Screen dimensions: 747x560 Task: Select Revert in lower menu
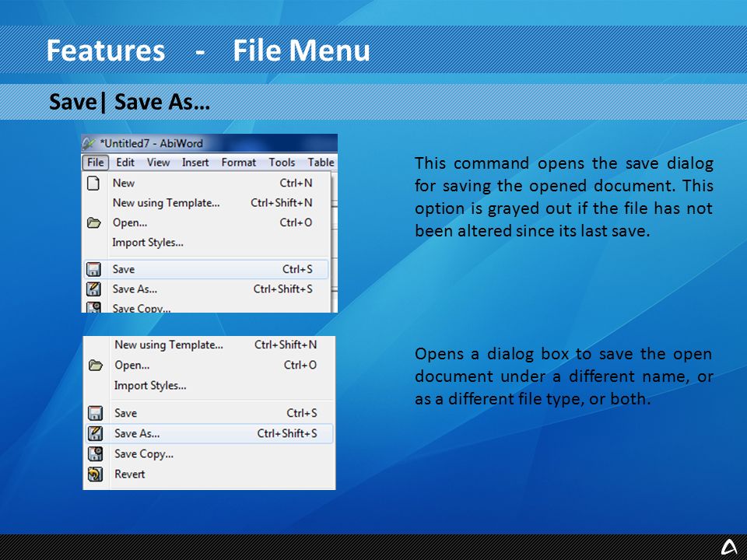[209, 474]
